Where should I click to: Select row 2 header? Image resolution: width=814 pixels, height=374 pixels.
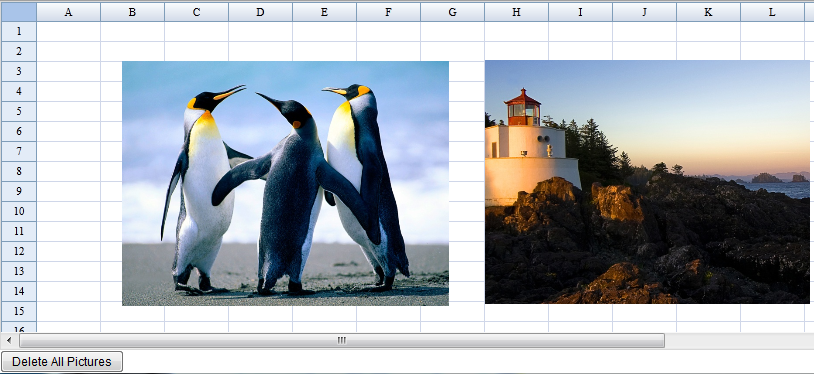19,51
